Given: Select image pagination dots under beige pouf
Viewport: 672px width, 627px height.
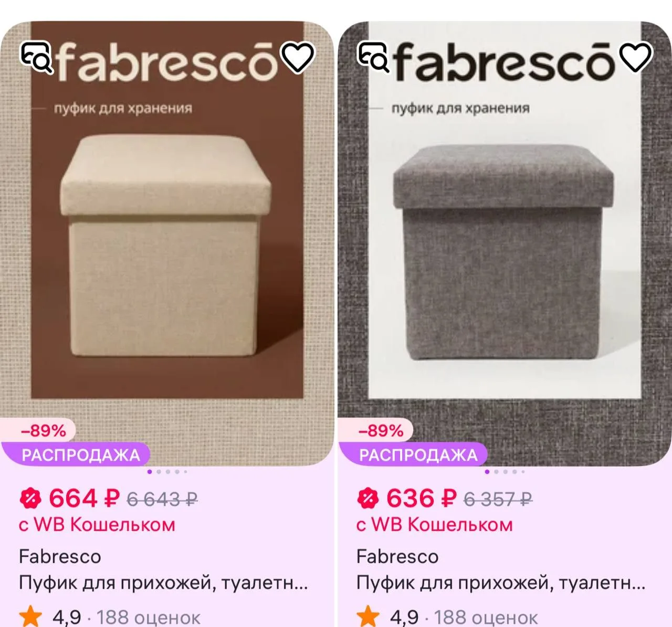Looking at the screenshot, I should pos(167,472).
